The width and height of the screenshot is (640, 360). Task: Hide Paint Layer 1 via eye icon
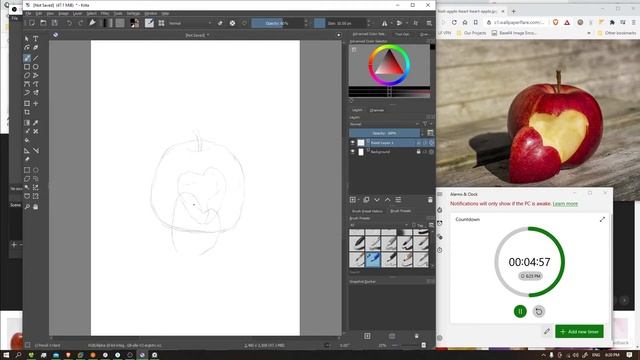point(353,143)
